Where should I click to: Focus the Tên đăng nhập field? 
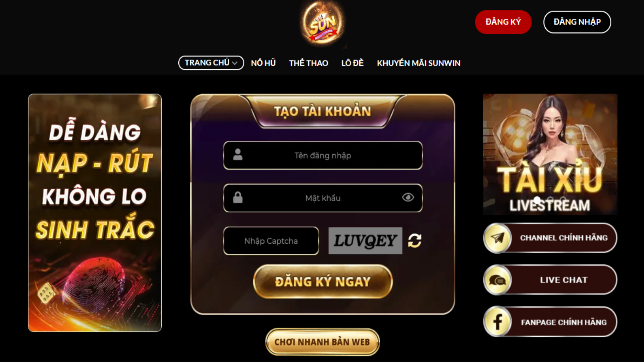(323, 155)
